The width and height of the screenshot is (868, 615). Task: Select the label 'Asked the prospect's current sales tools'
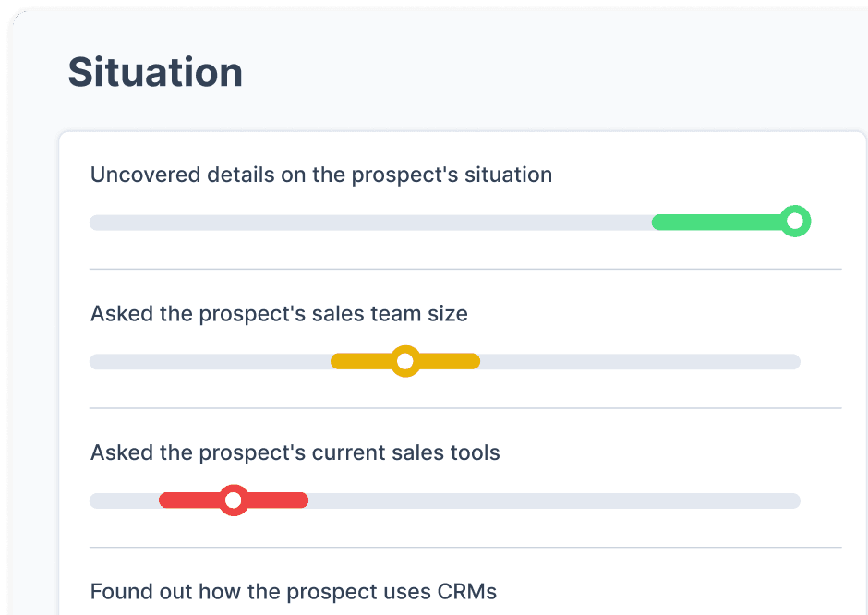click(295, 452)
